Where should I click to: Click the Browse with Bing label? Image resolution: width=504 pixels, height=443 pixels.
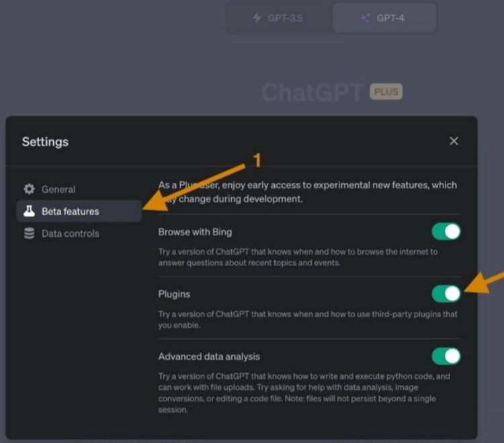point(195,232)
